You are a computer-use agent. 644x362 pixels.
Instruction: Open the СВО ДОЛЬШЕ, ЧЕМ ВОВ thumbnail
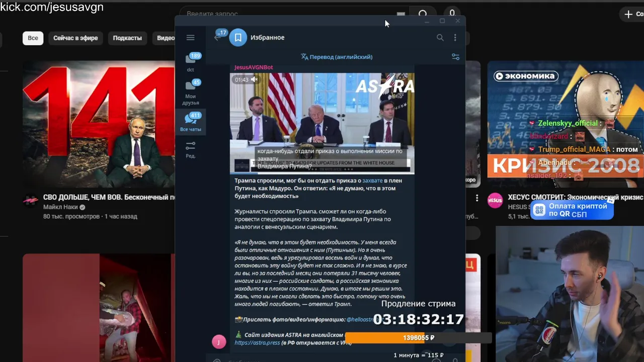point(99,124)
